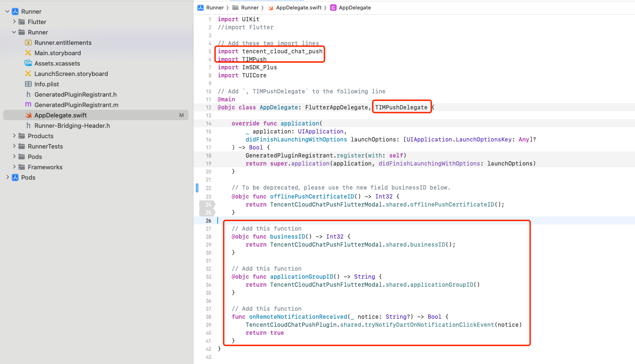
Task: Open the AppDelegate class breadcrumb item
Action: click(355, 8)
